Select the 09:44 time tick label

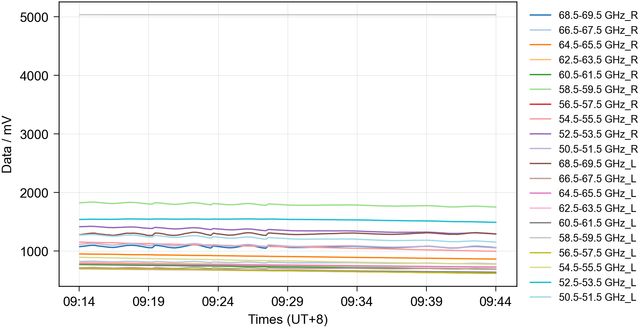495,302
